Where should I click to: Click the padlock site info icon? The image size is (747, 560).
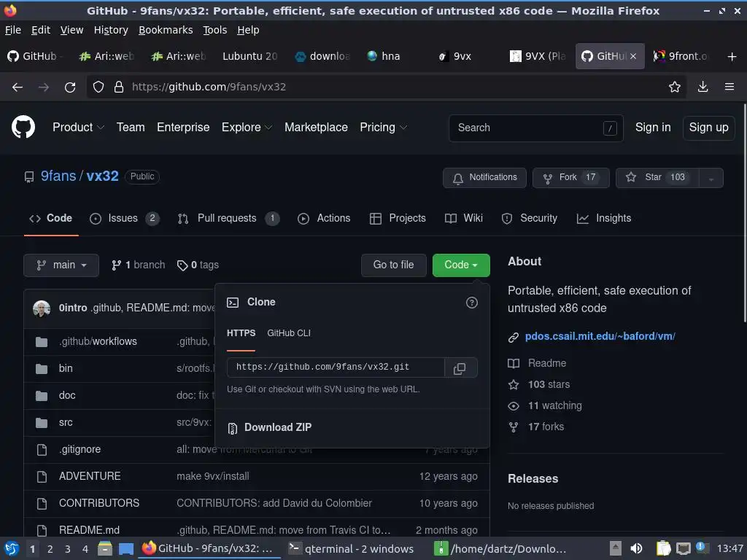119,87
